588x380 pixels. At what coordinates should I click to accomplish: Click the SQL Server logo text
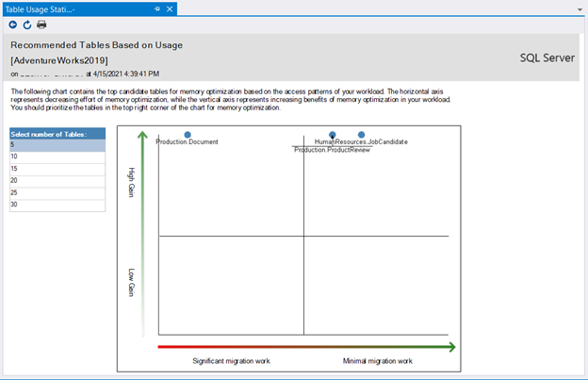547,58
